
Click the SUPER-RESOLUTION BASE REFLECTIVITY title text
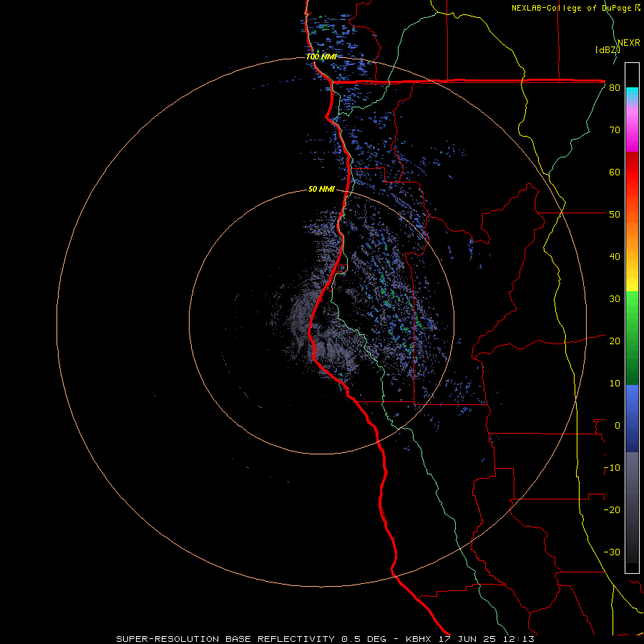225,639
